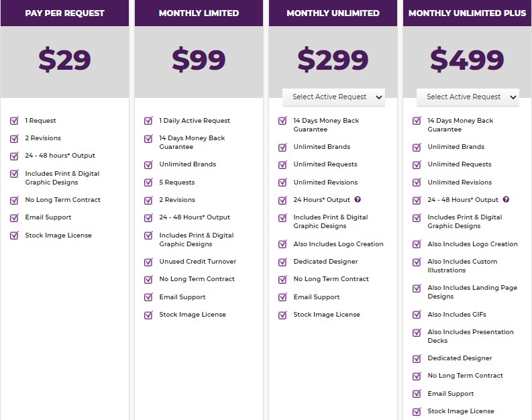Viewport: 532px width, 420px height.
Task: Select the Pay Per Request plan header
Action: [64, 13]
